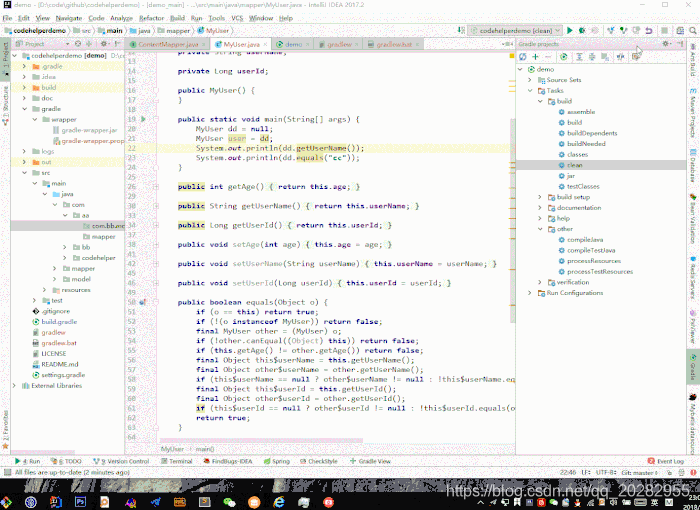Expand the Run Configurations node in Gradle
Viewport: 700px width, 510px height.
[530, 293]
